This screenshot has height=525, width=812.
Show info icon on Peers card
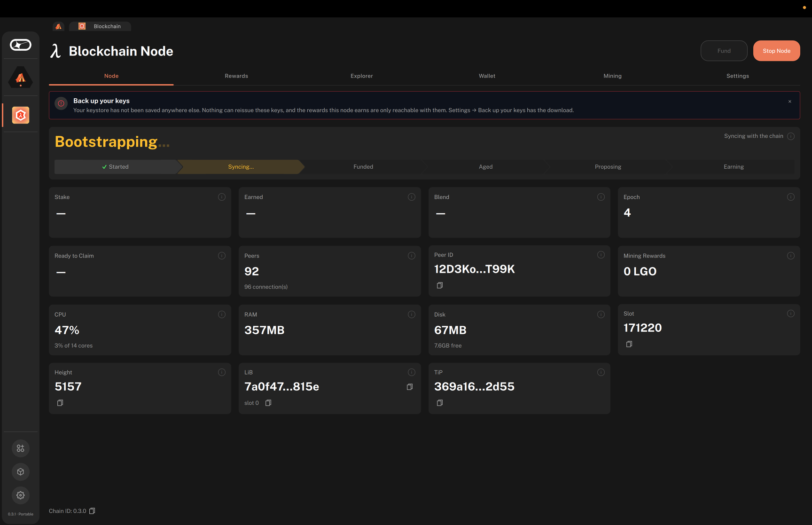(x=412, y=256)
